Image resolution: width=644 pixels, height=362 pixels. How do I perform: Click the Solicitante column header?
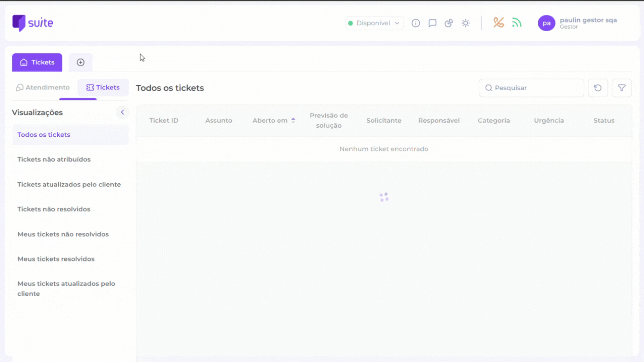(384, 121)
